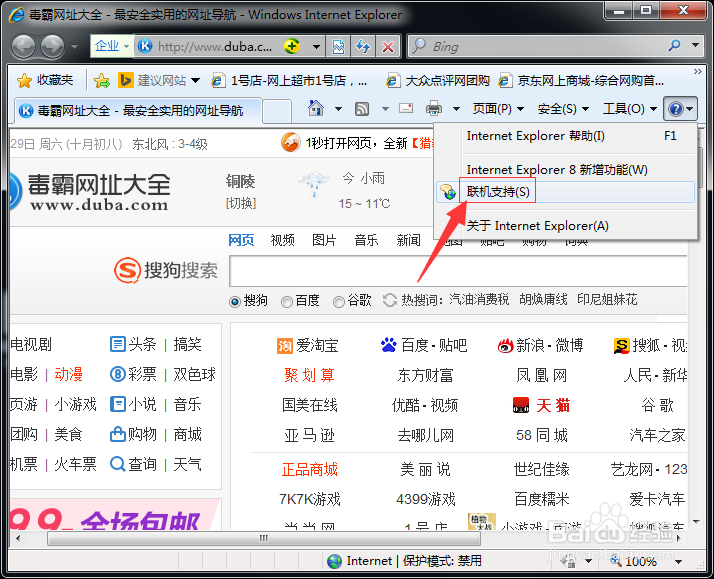Expand favorites bar overflow chevron

click(x=698, y=71)
